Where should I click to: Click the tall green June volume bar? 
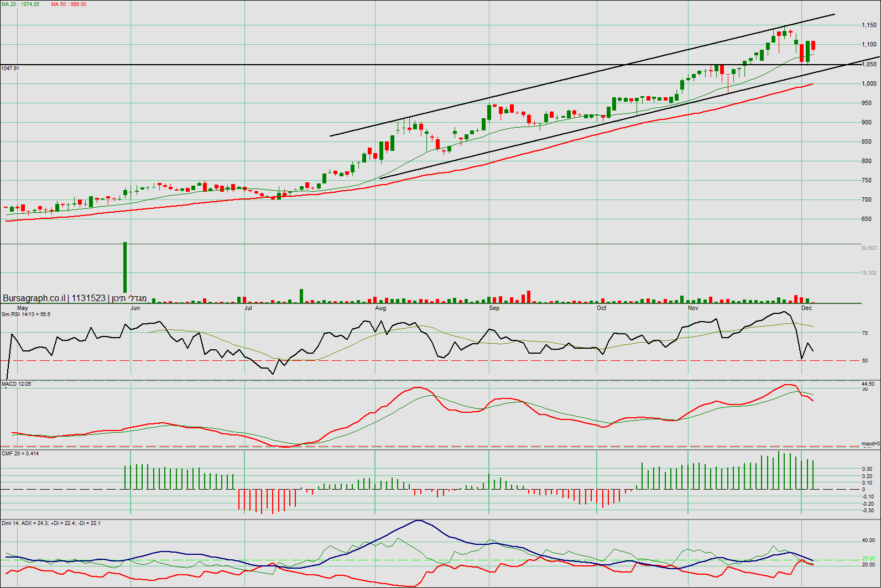(125, 267)
